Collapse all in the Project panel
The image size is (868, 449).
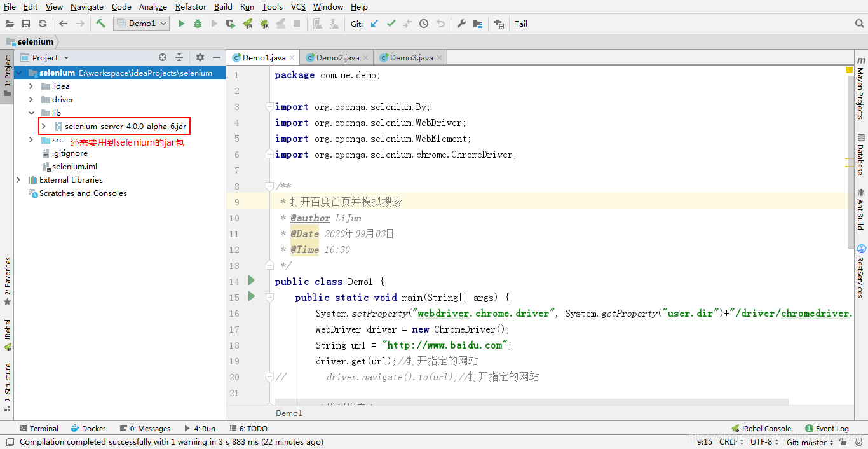click(x=179, y=57)
